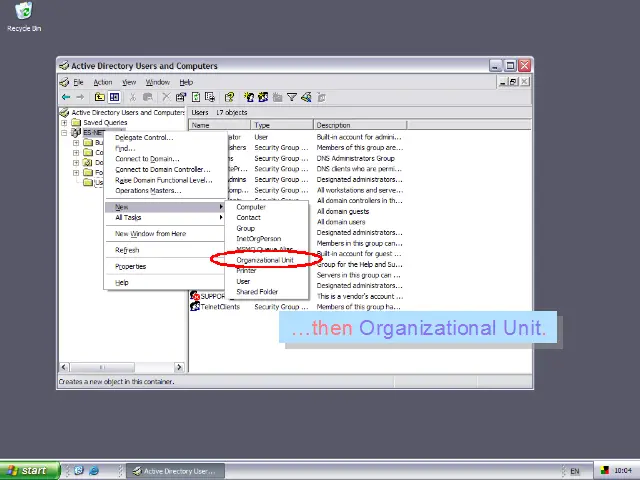Click the Create New Group toolbar icon
Screen dimensions: 640x480
click(x=263, y=97)
